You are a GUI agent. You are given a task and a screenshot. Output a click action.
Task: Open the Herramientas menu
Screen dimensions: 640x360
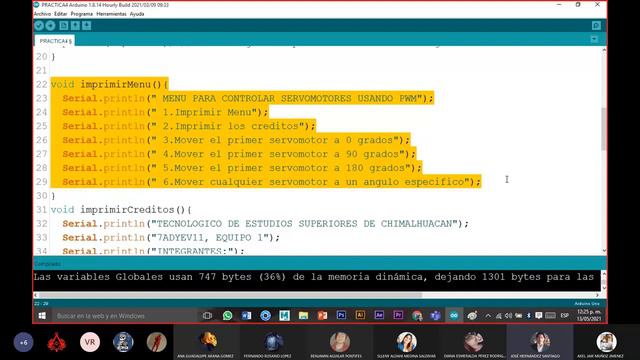point(111,14)
